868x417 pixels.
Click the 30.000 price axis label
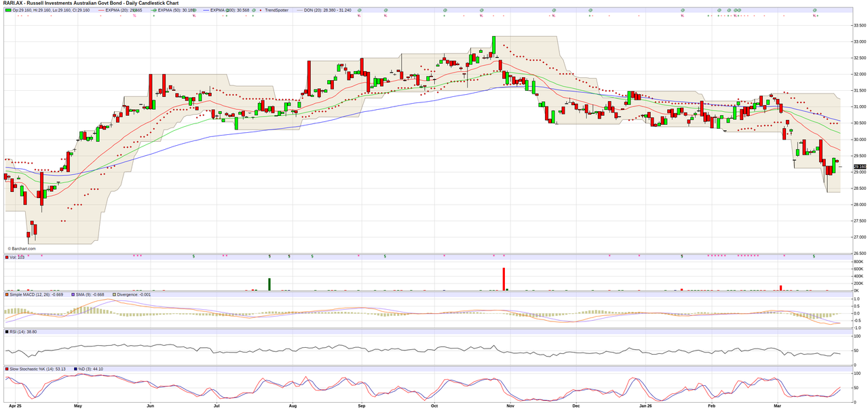(859, 139)
